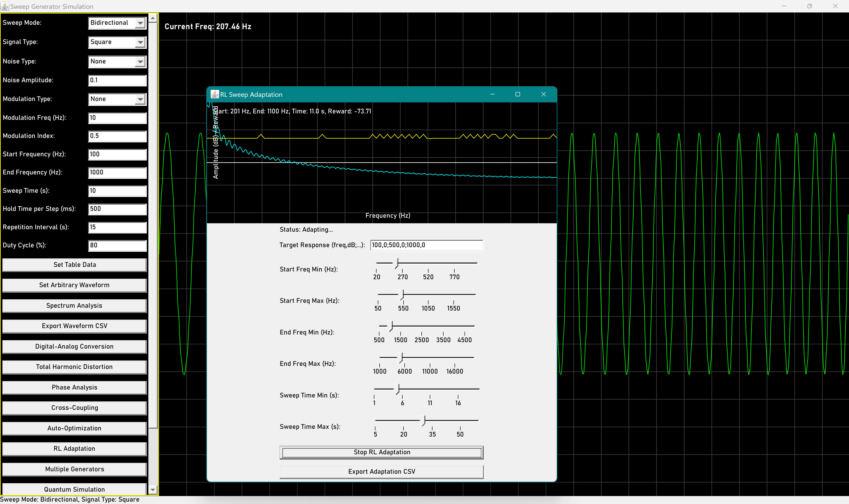
Task: Open the Signal Type dropdown
Action: click(140, 42)
